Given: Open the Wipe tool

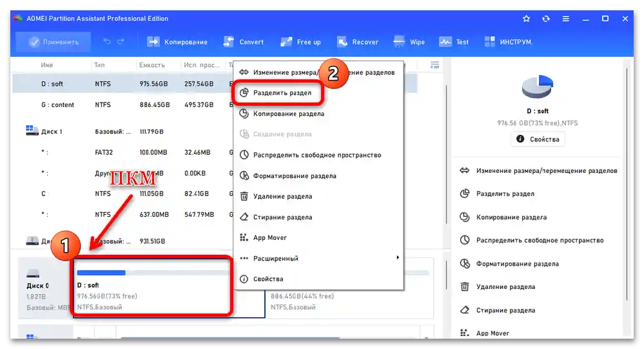Looking at the screenshot, I should 409,42.
